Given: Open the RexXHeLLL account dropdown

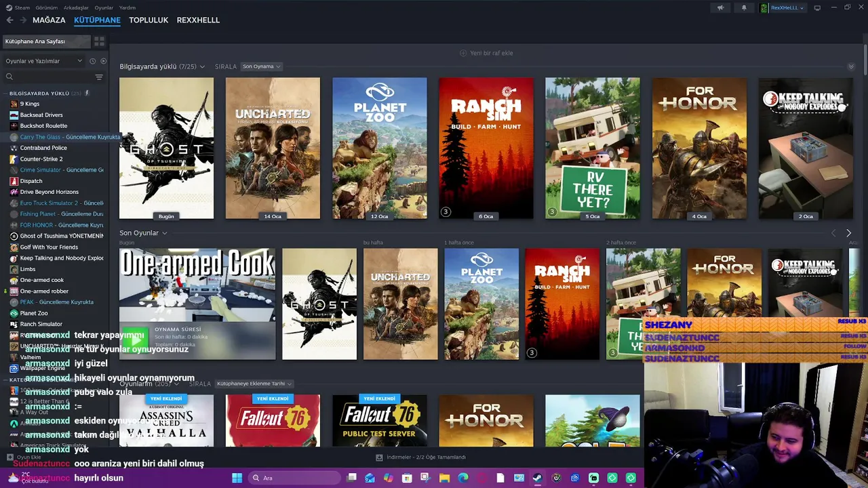Looking at the screenshot, I should [787, 7].
